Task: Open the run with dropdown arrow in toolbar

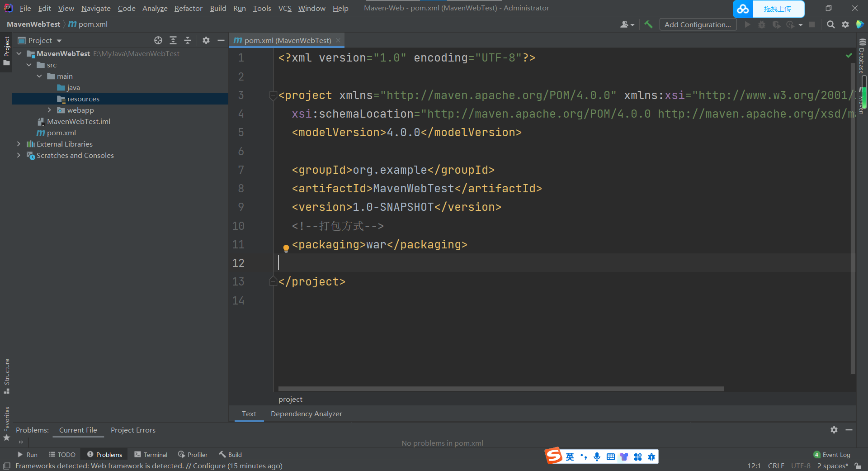Action: click(x=801, y=25)
